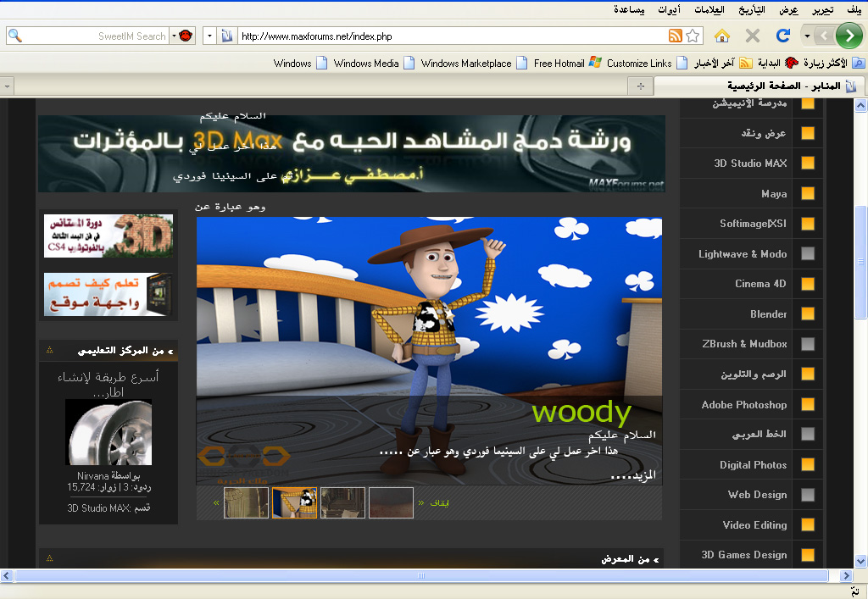Open the التأريخ menu
Image resolution: width=868 pixels, height=599 pixels.
[x=751, y=9]
